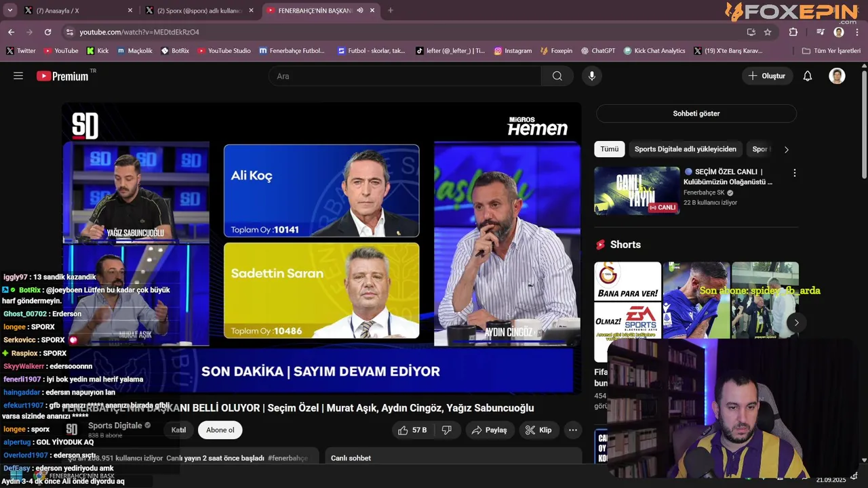The height and width of the screenshot is (488, 868).
Task: Open a new browser tab
Action: point(390,10)
